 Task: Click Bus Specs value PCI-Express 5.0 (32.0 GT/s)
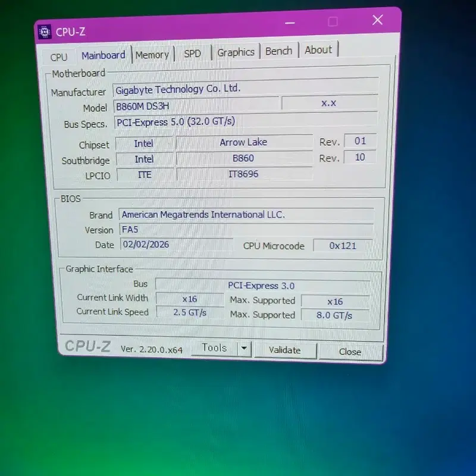pos(246,121)
